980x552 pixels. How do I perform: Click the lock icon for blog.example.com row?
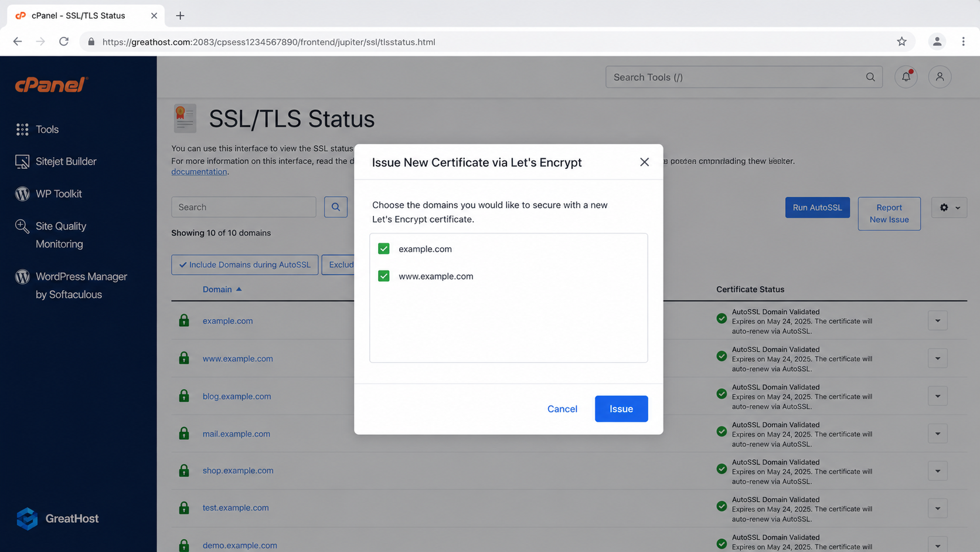[184, 396]
